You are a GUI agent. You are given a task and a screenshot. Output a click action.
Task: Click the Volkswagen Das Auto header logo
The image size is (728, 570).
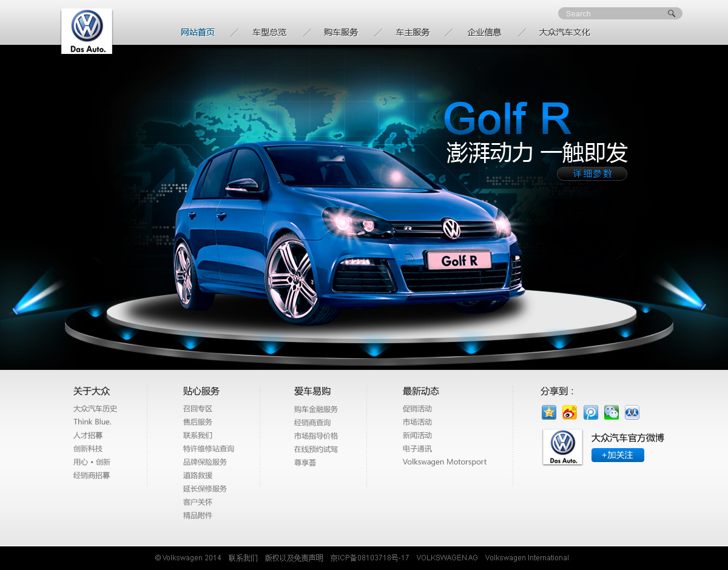pos(87,31)
